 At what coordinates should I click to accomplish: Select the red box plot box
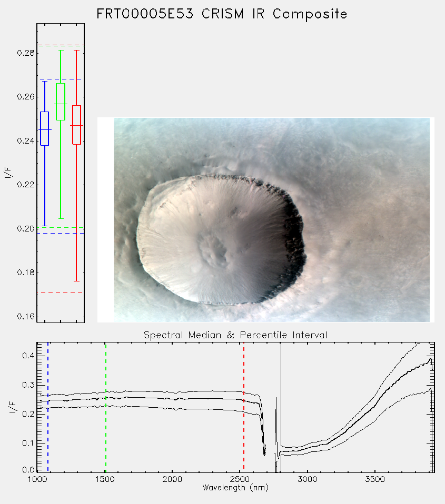[76, 125]
